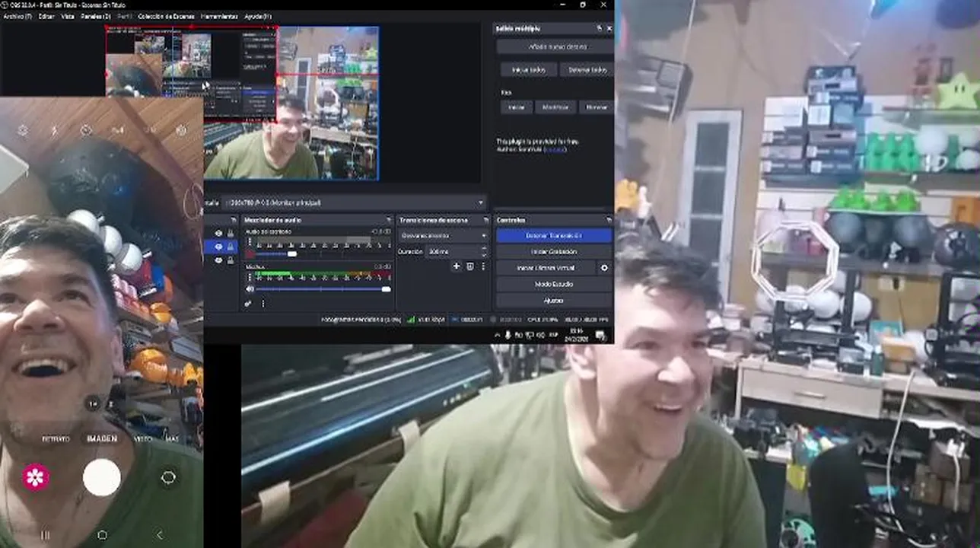Screen dimensions: 980x548
Task: Open the Editar menu
Action: pos(46,16)
